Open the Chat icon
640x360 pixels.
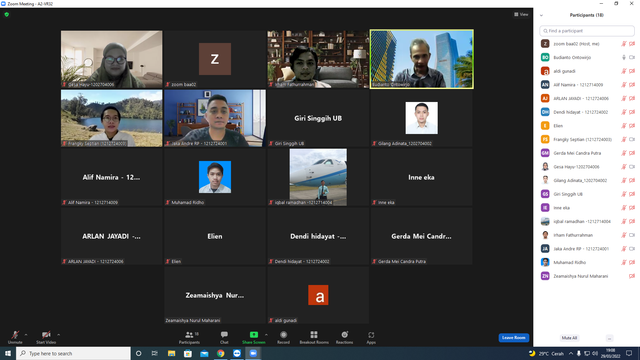tap(224, 335)
